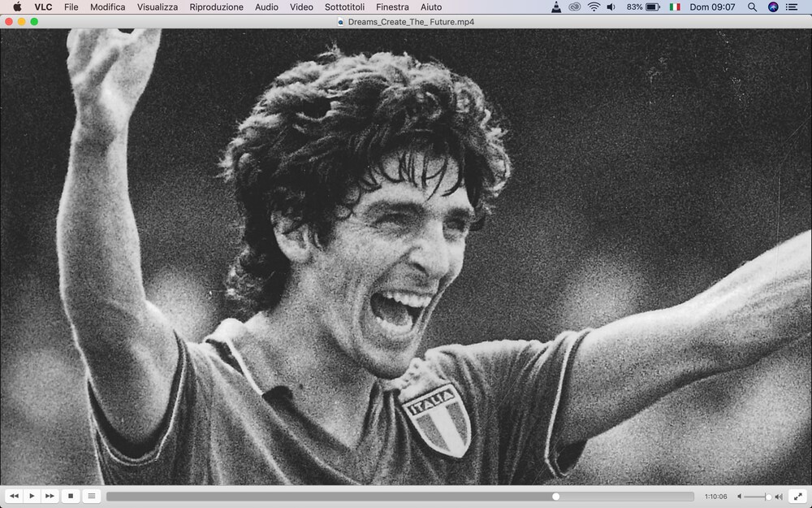Start playback with the play button
Image resolution: width=812 pixels, height=508 pixels.
32,496
